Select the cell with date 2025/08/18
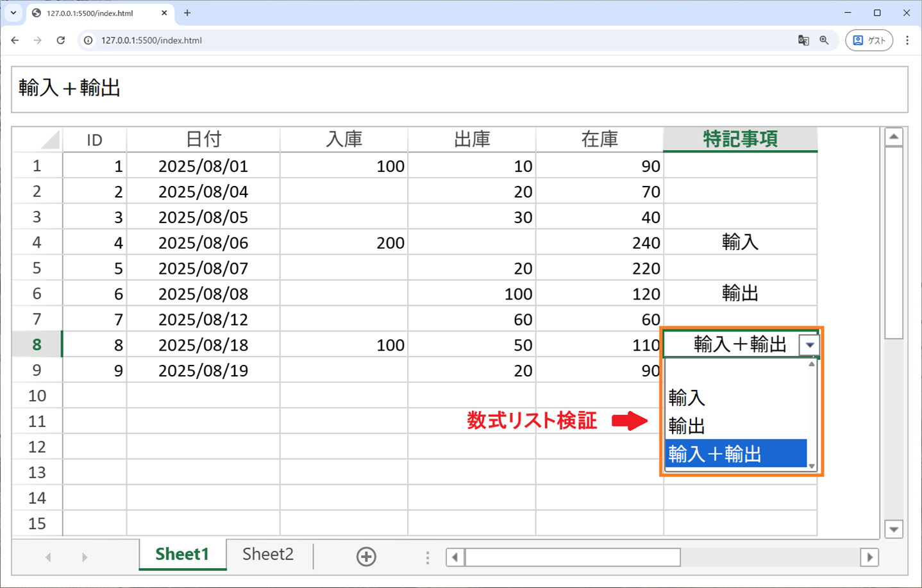922x588 pixels. click(x=203, y=345)
